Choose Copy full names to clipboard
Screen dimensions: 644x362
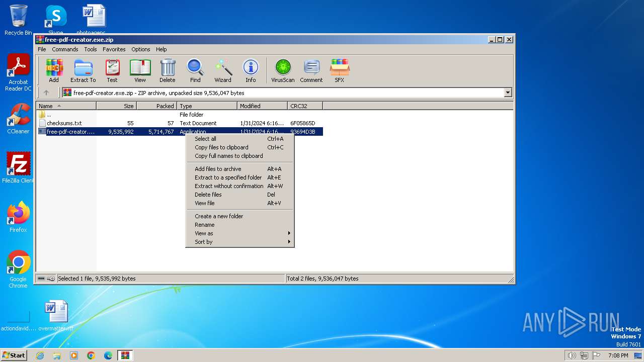(240, 156)
